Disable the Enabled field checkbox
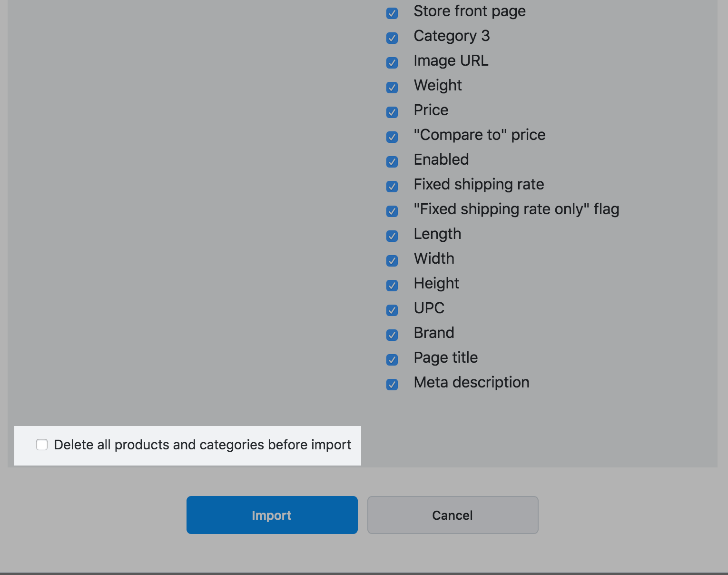Image resolution: width=728 pixels, height=575 pixels. [x=392, y=162]
